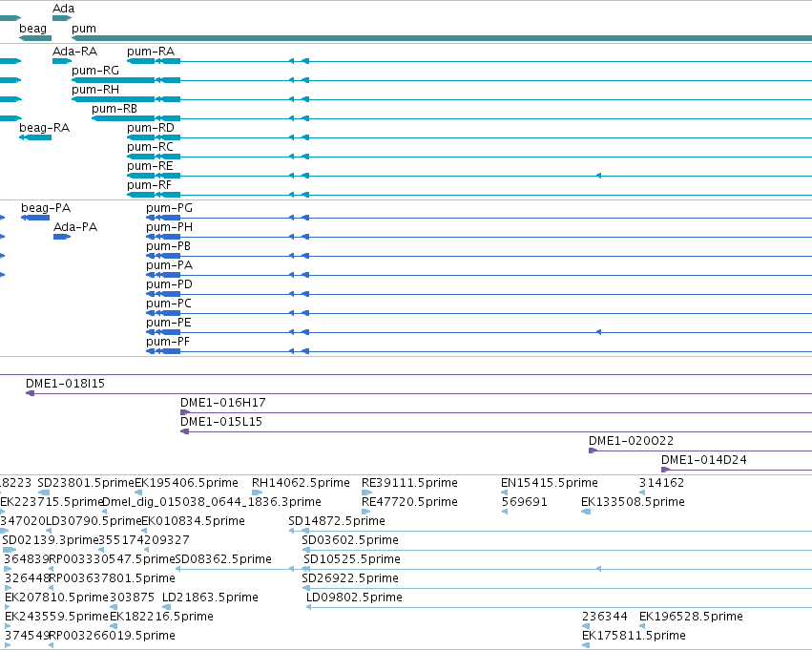Image resolution: width=812 pixels, height=650 pixels.
Task: Click EST RE47720.5prime
Action: click(x=409, y=502)
